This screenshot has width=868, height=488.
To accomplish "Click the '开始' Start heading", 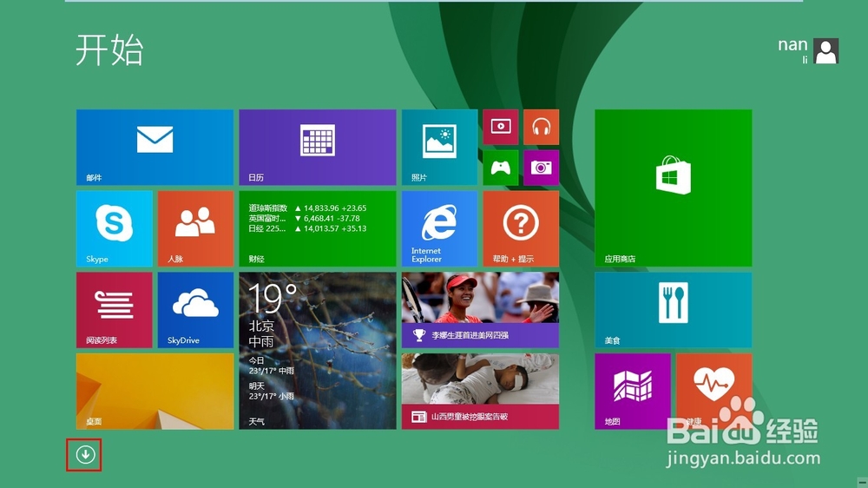I will [x=109, y=49].
